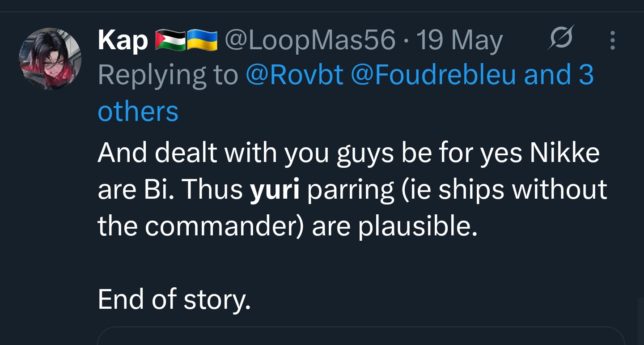Screen dimensions: 644x345
Task: Open Kap's profile picture
Action: [50, 59]
